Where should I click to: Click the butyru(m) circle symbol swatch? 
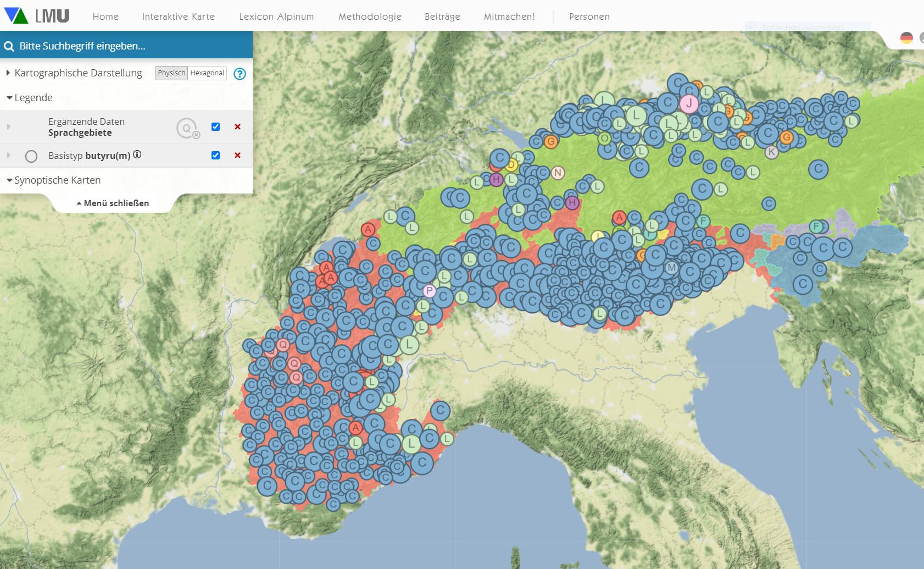(x=31, y=157)
